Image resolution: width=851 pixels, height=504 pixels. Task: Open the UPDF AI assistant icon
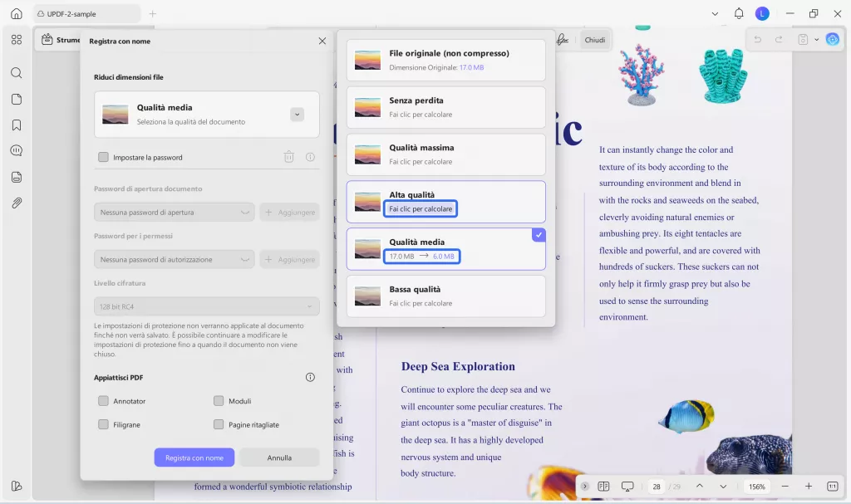point(832,39)
